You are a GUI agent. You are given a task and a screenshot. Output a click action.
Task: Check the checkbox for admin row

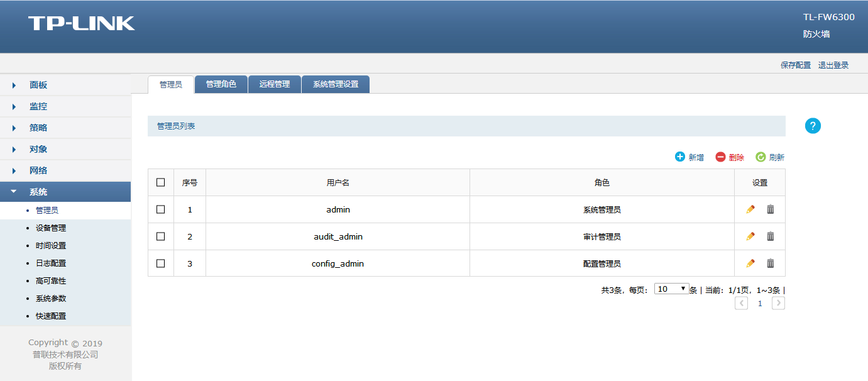pos(160,209)
